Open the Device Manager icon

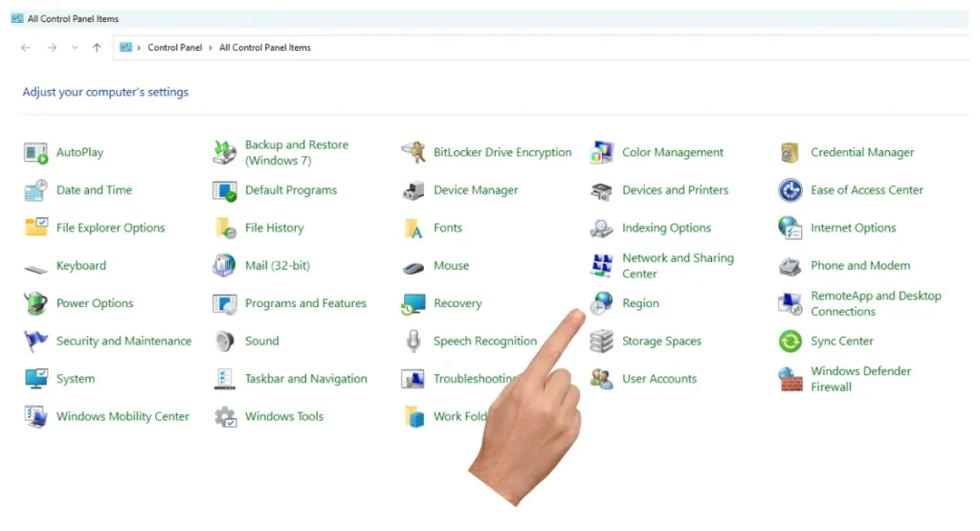pyautogui.click(x=413, y=190)
